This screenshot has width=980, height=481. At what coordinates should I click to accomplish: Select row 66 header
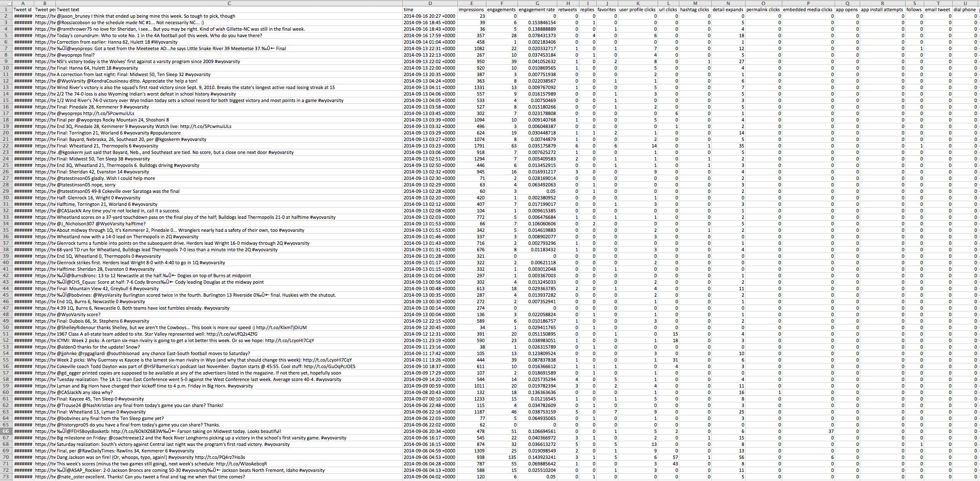[x=6, y=431]
